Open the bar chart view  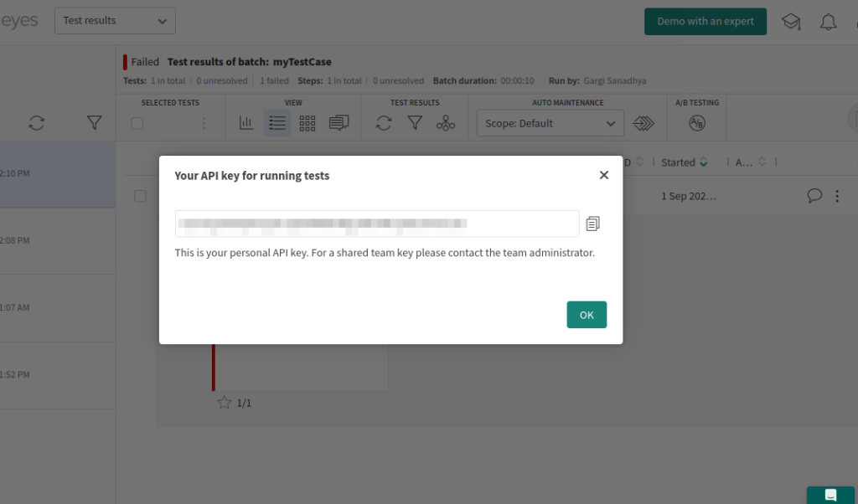click(x=246, y=123)
